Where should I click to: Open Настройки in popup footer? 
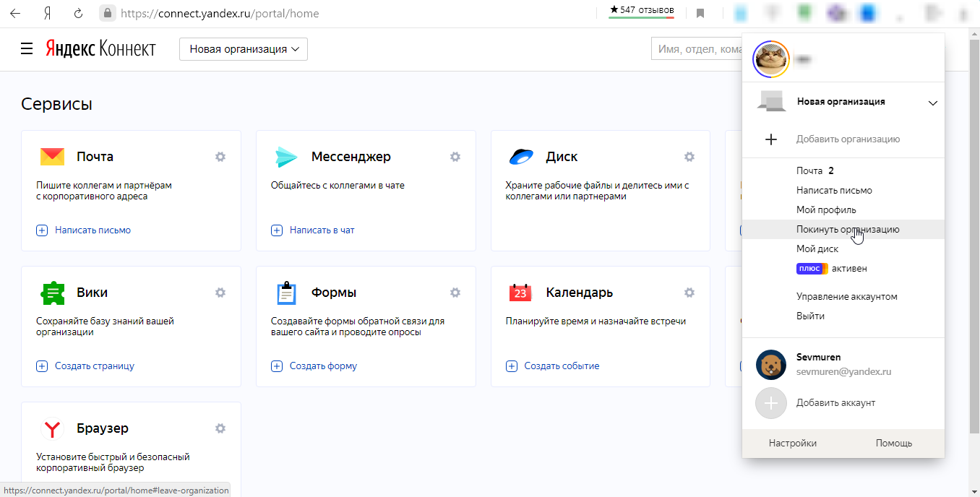point(793,444)
